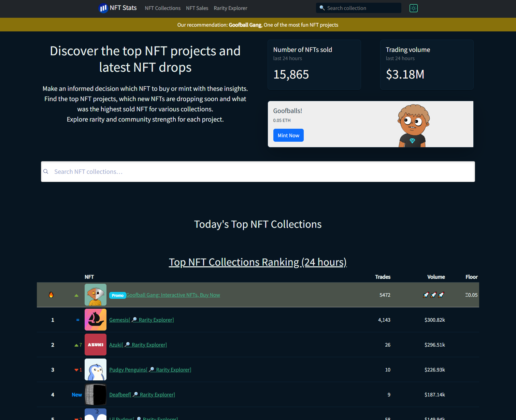Click the promo trades value 5472
Image resolution: width=516 pixels, height=420 pixels.
point(385,295)
